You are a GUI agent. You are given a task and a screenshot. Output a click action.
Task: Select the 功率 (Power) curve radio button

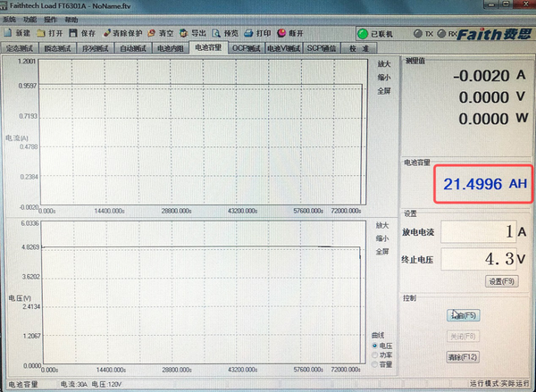click(375, 354)
